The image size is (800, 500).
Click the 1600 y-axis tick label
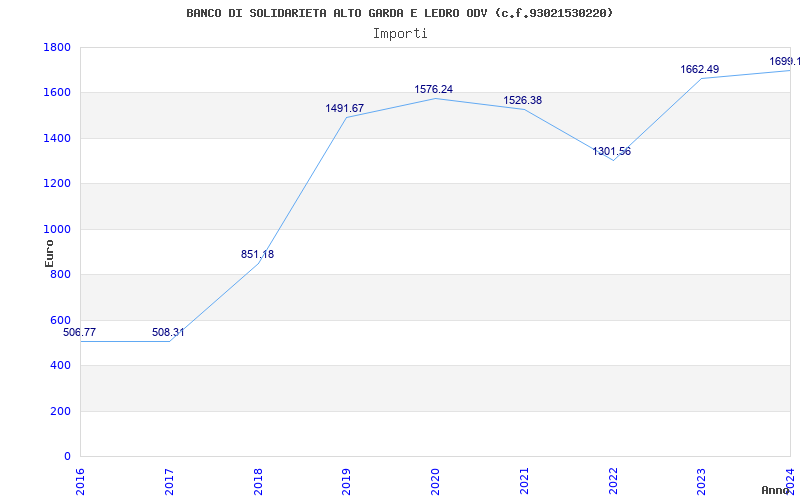[x=57, y=93]
